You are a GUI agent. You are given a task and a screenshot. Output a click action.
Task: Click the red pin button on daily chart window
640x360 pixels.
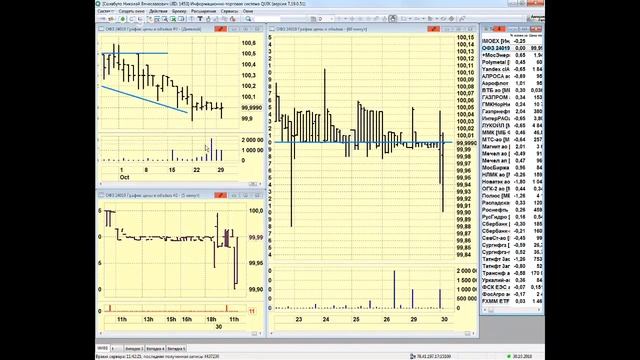click(220, 29)
